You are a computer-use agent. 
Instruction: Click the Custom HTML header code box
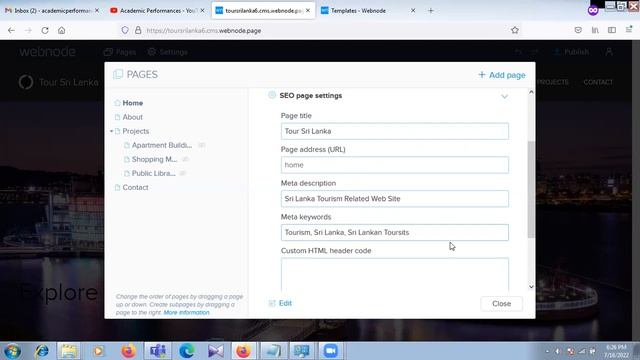(395, 274)
